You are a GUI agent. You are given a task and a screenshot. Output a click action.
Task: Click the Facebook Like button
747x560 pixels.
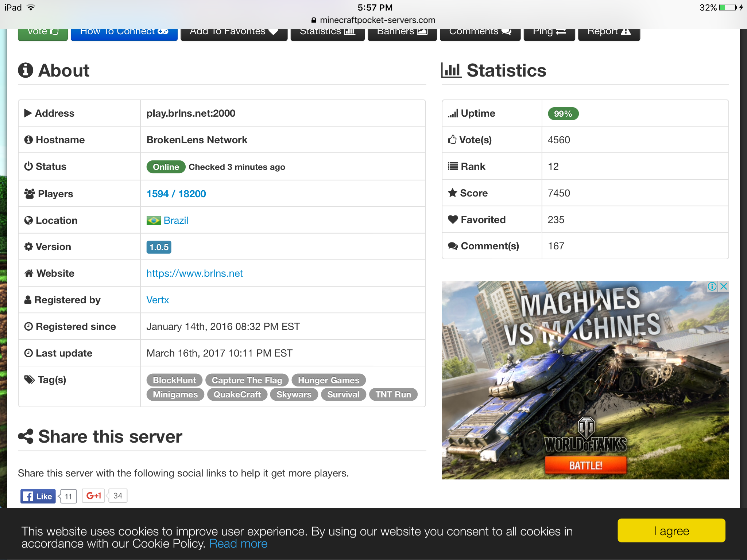click(38, 496)
